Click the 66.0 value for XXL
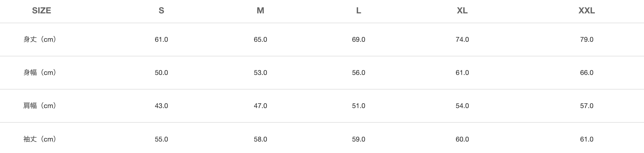The image size is (644, 153). click(587, 73)
